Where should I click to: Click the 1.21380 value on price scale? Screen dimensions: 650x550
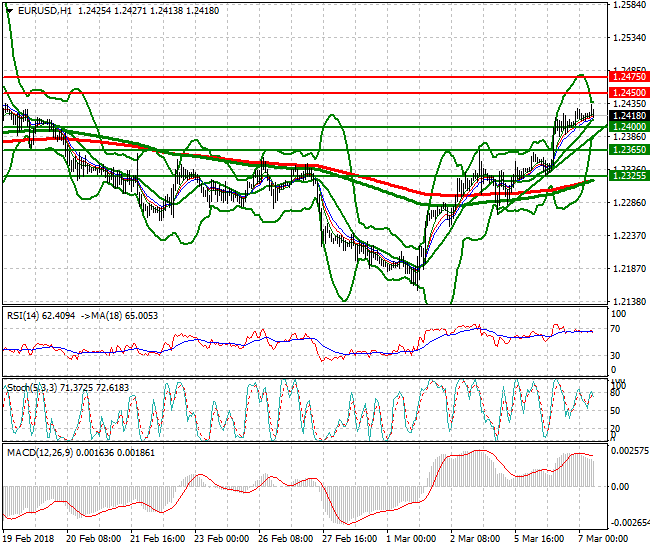coord(627,301)
